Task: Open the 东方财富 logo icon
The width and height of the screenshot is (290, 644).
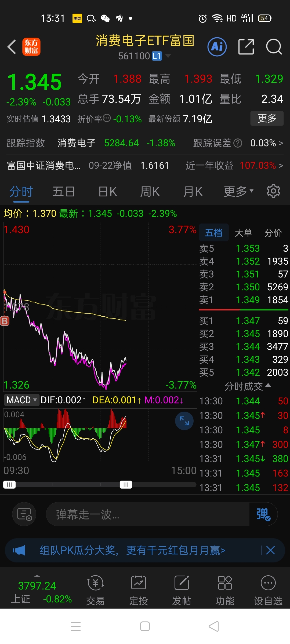Action: [31, 47]
